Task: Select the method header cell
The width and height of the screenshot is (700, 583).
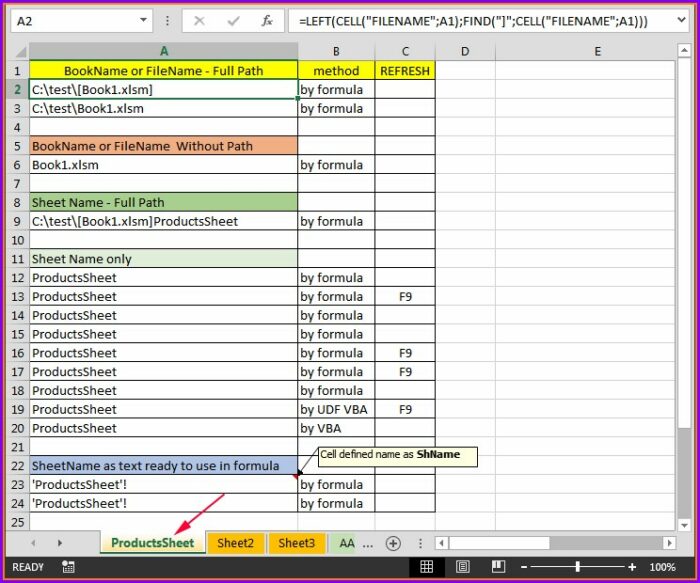Action: tap(336, 71)
